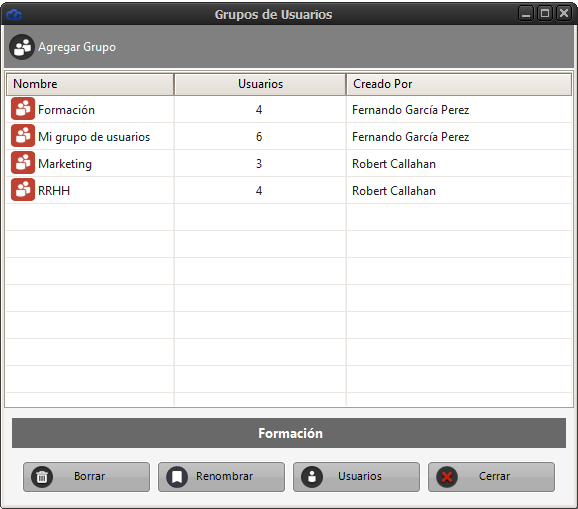Click the trash icon on Borrar
Image resolution: width=578 pixels, height=509 pixels.
[42, 477]
